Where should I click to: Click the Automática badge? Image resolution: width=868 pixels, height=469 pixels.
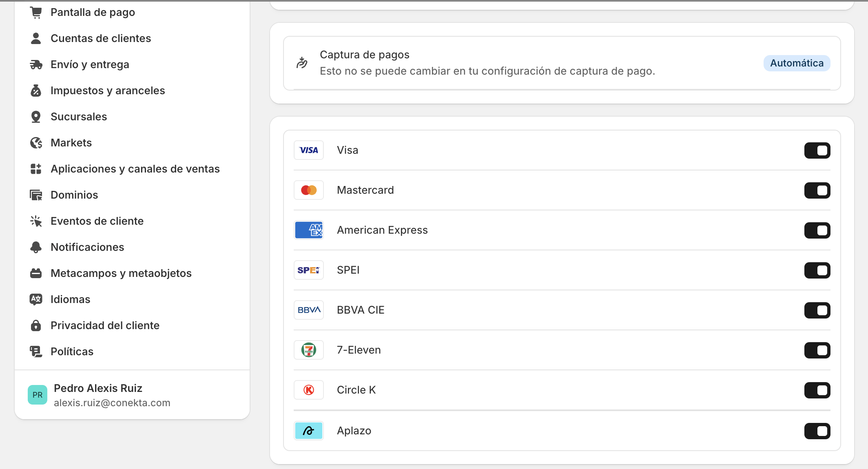[x=797, y=63]
